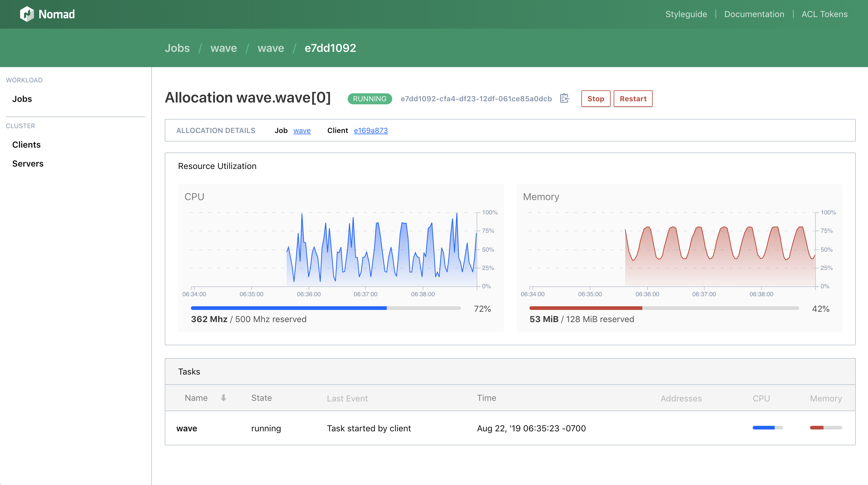868x485 pixels.
Task: Open the first wave breadcrumb
Action: (223, 48)
